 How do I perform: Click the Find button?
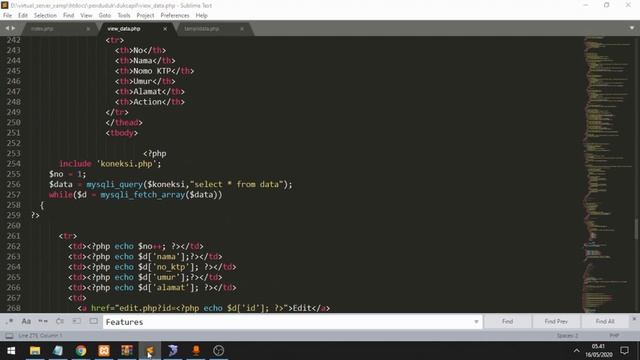(507, 322)
